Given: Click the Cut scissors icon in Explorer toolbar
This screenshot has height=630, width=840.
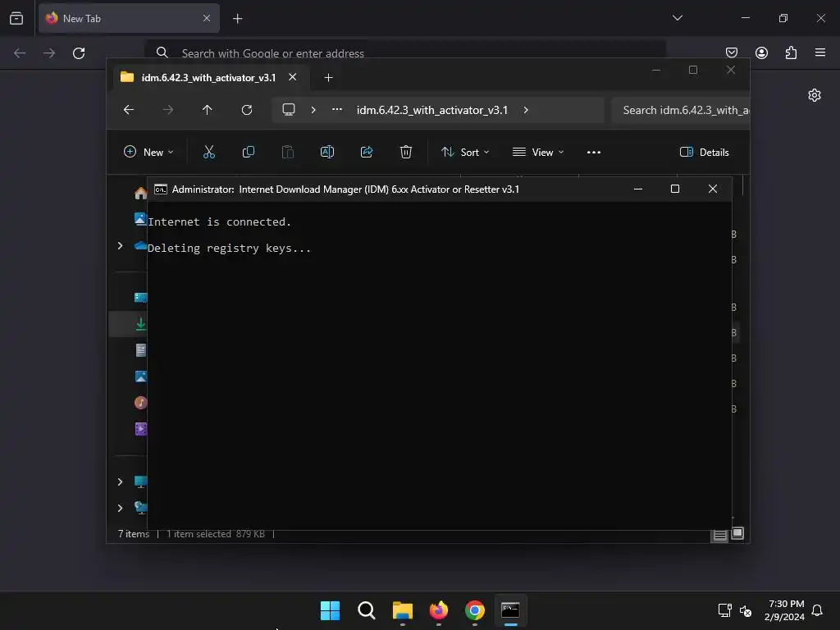Looking at the screenshot, I should pos(209,152).
